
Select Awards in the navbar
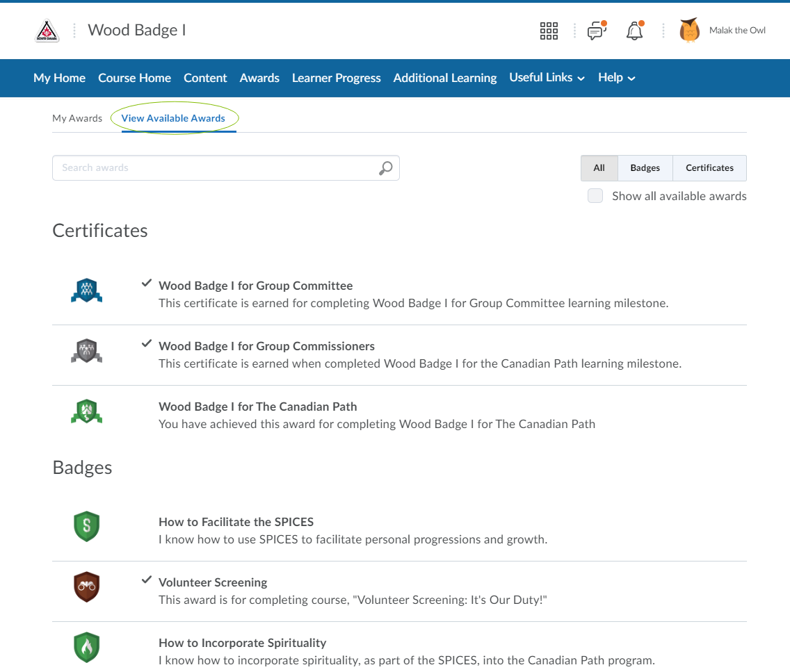tap(259, 78)
